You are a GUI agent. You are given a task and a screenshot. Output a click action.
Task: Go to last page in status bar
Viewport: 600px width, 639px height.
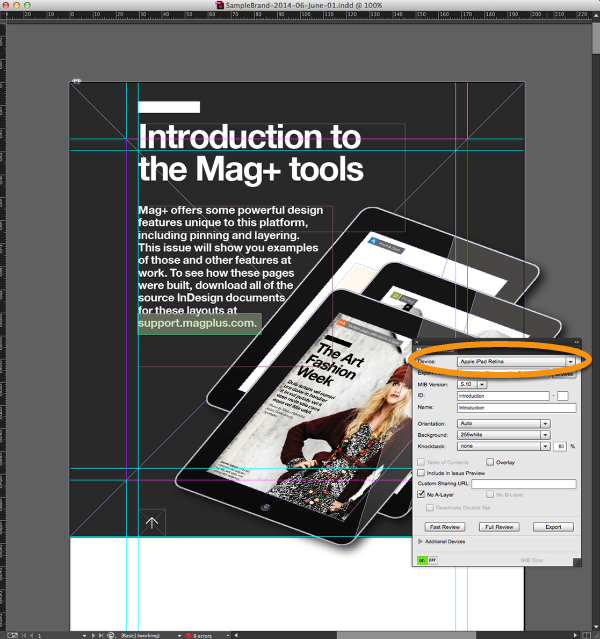click(x=101, y=635)
